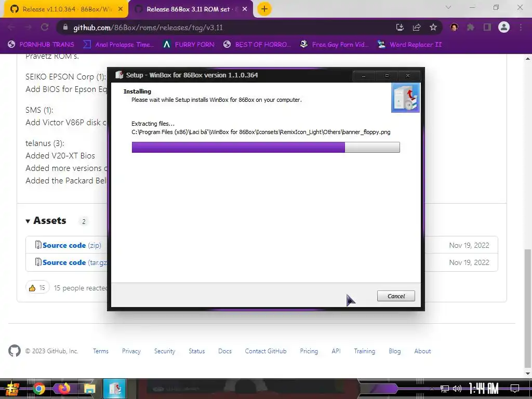Open the Docs footer link
Screen dimensions: 532x399
225,351
